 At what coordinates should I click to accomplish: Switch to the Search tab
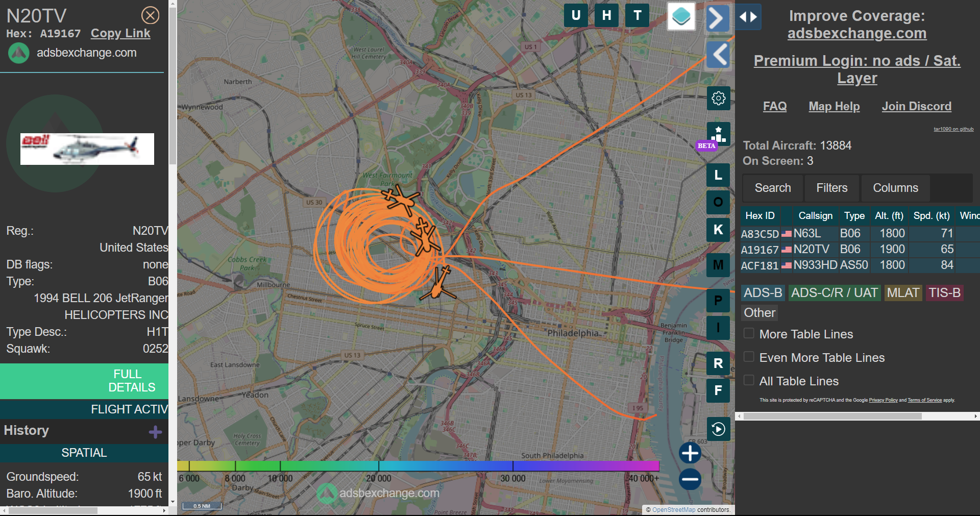click(773, 188)
